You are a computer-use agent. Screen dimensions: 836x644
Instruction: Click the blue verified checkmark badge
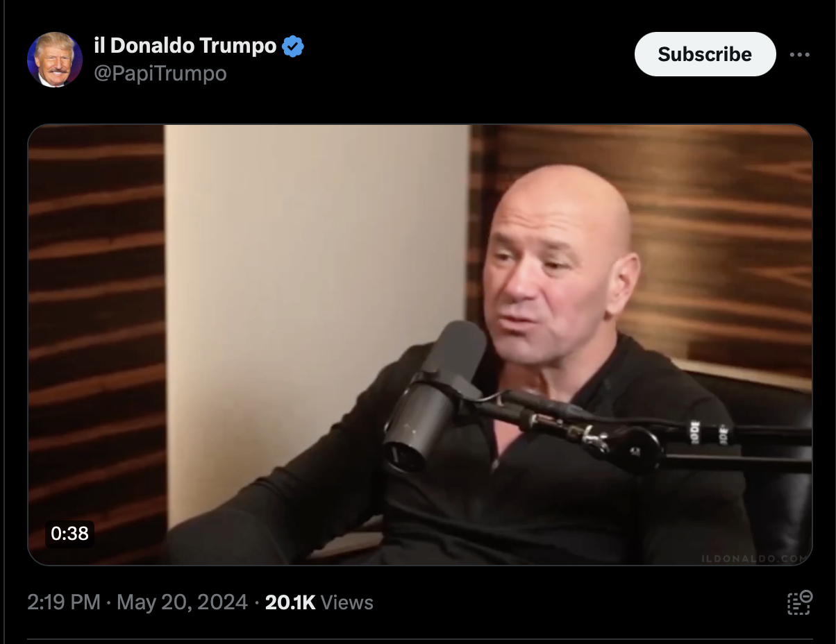(293, 46)
